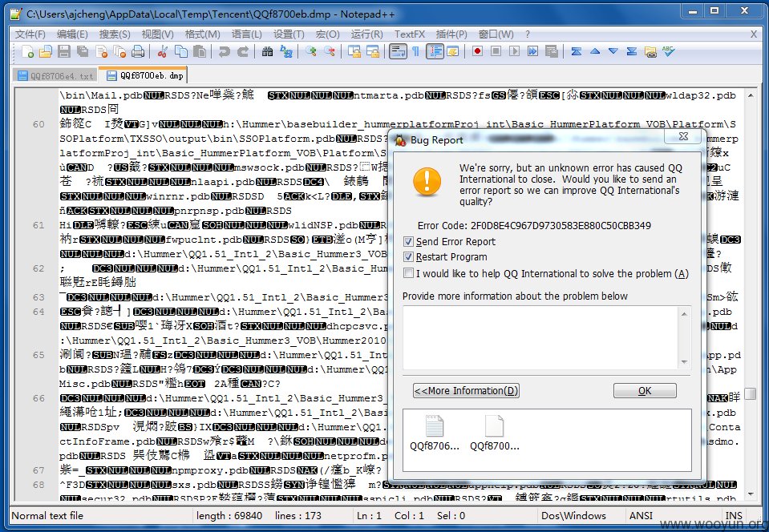The height and width of the screenshot is (532, 769).
Task: Click the user defined language icon
Action: [453, 51]
